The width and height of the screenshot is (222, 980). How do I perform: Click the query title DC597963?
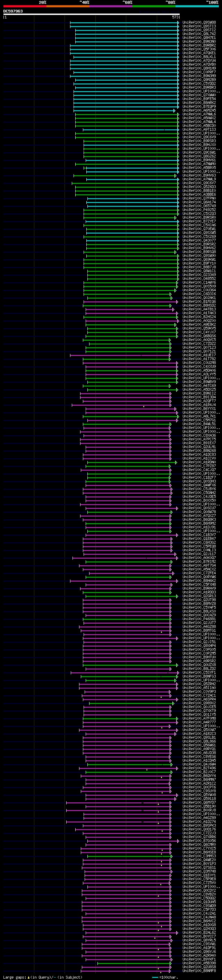click(x=13, y=11)
